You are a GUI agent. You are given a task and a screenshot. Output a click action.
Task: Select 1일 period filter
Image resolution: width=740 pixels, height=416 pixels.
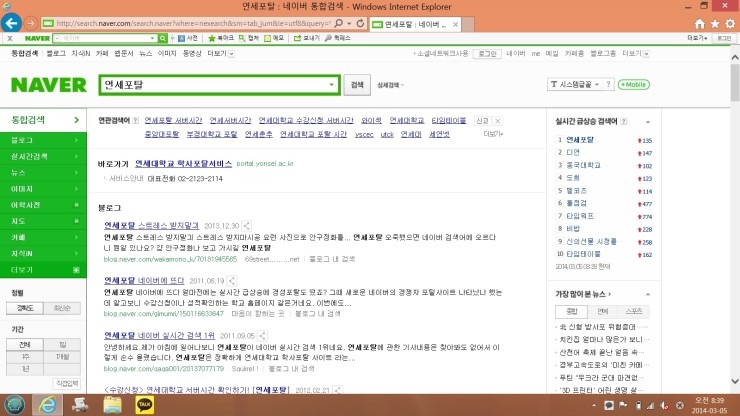point(62,345)
